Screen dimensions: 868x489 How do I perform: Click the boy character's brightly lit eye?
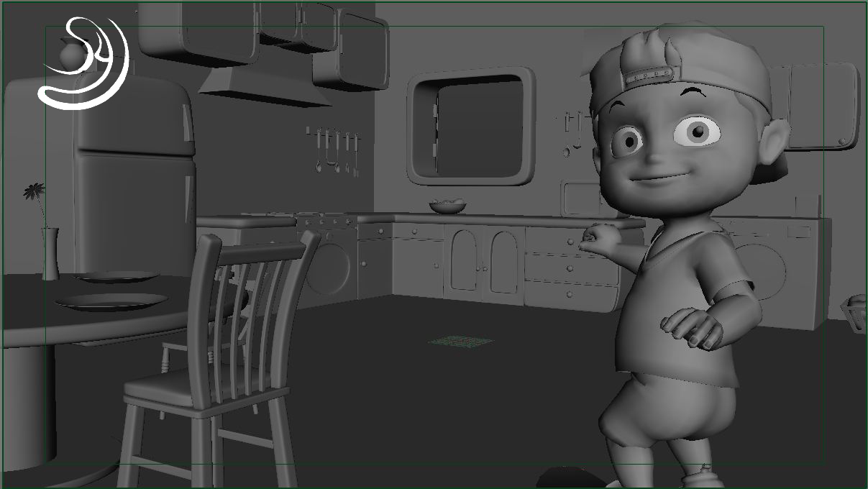click(x=697, y=131)
